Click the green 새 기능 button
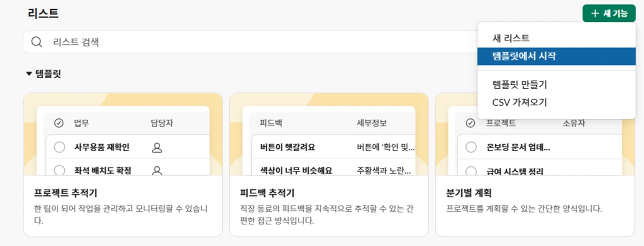The height and width of the screenshot is (246, 644). point(609,13)
